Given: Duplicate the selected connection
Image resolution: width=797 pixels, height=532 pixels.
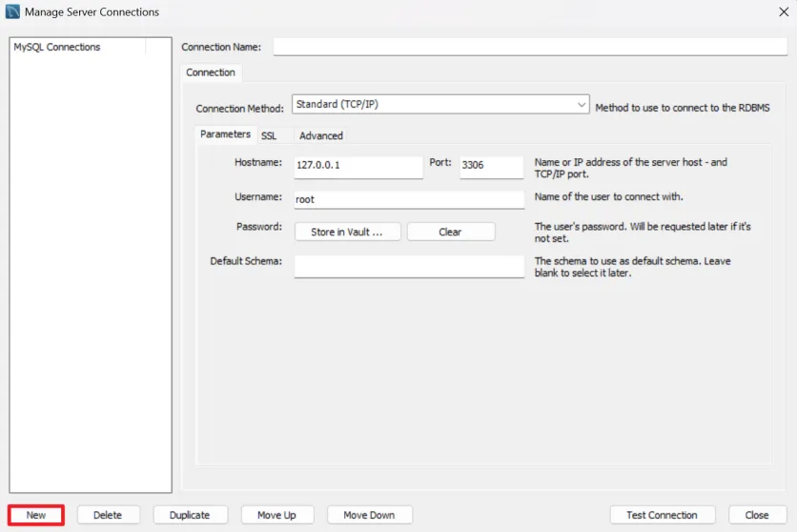Looking at the screenshot, I should tap(190, 515).
